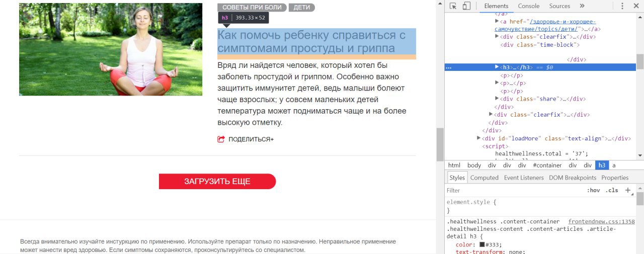
Task: Open the DevTools three-dot customize menu
Action: click(622, 6)
